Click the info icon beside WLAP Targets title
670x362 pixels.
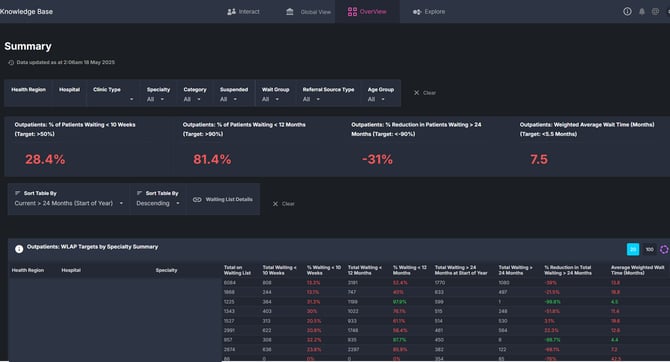(x=19, y=249)
